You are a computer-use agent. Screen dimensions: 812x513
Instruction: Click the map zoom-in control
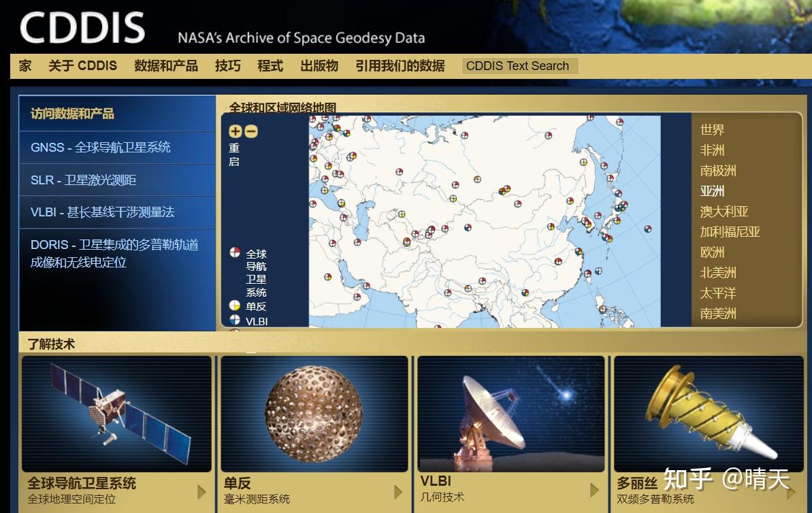(235, 131)
